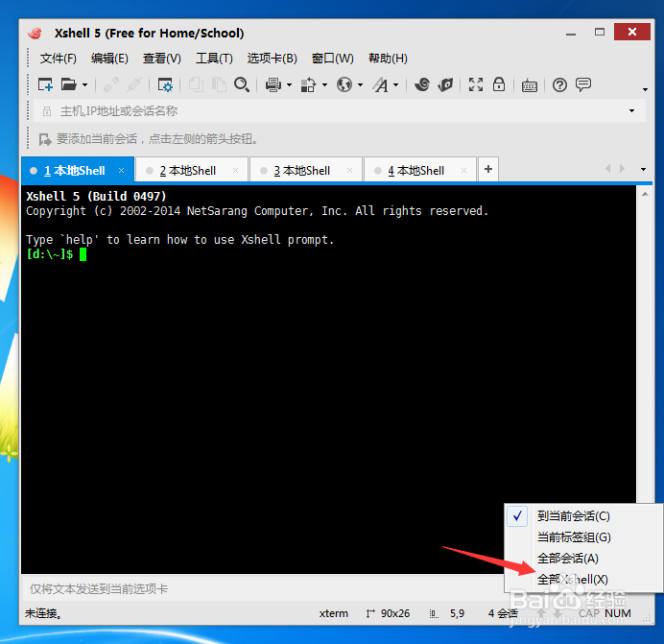The width and height of the screenshot is (664, 644).
Task: Add a new tab with plus button
Action: (488, 169)
